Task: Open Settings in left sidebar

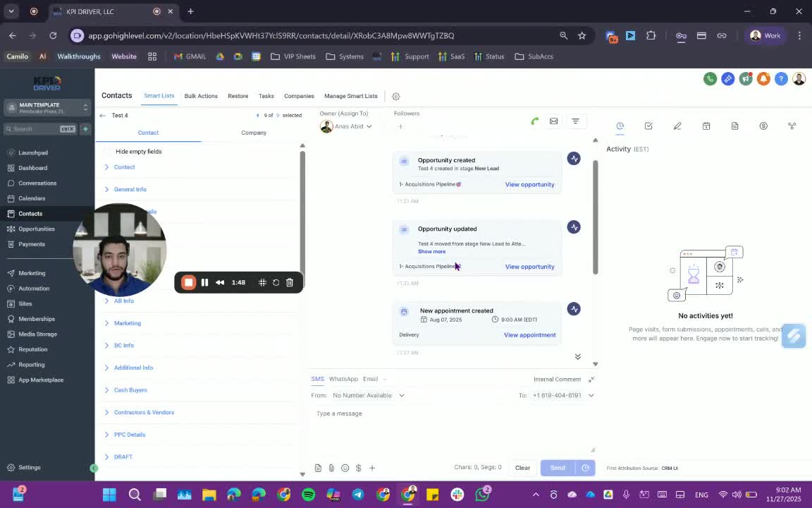Action: pos(29,468)
